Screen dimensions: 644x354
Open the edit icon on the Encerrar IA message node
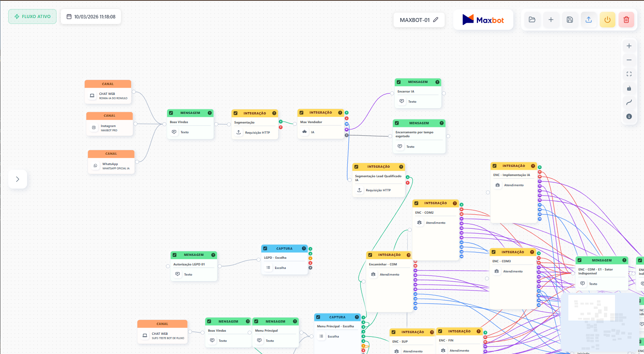tap(399, 82)
